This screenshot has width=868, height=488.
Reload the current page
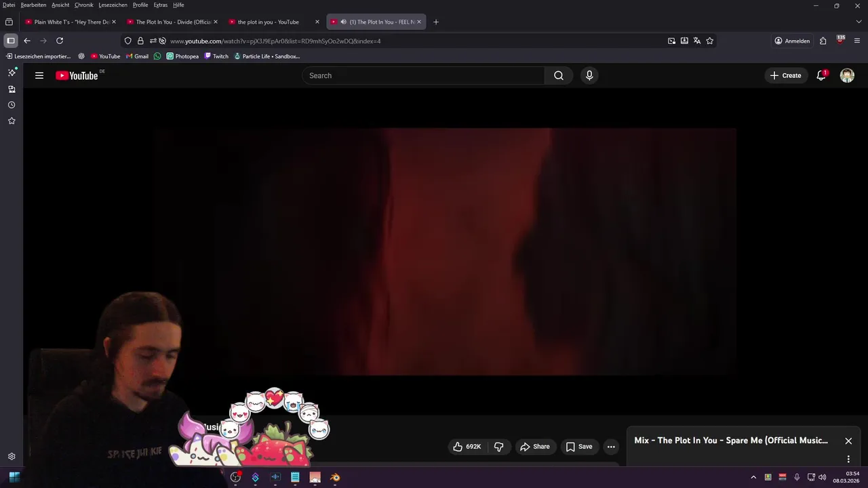(60, 41)
